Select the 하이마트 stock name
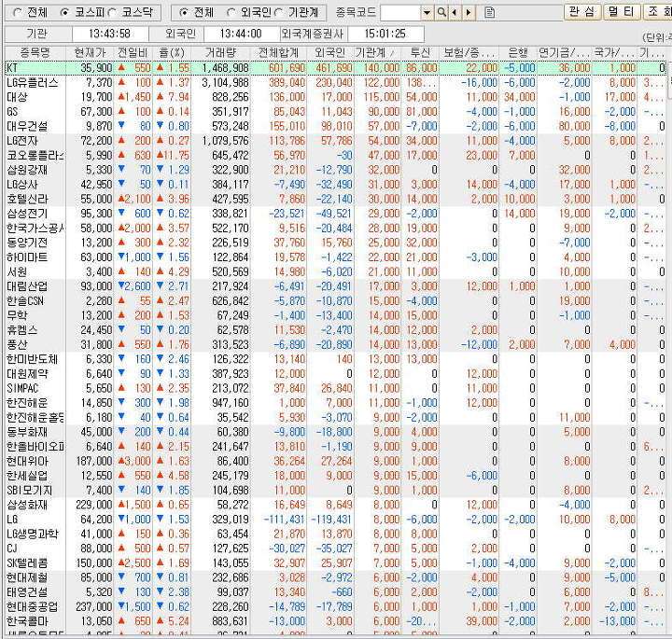The height and width of the screenshot is (639, 672). click(x=27, y=257)
